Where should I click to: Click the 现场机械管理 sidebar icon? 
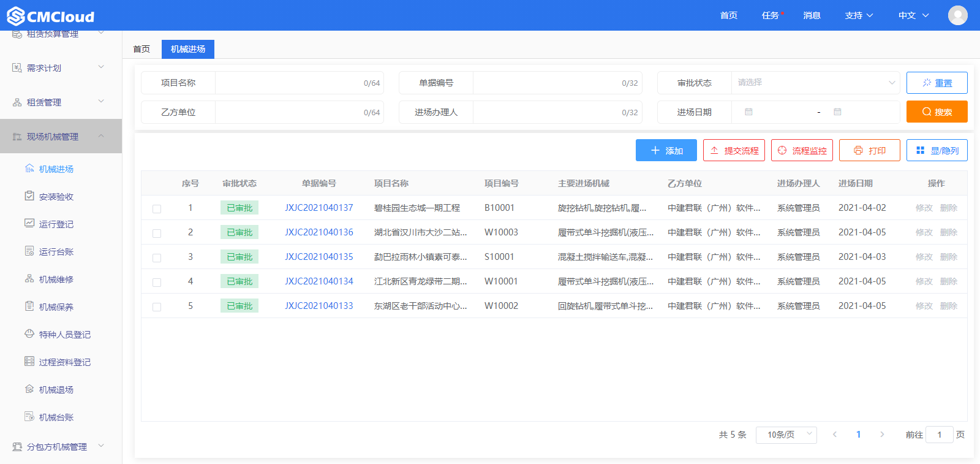pos(17,137)
